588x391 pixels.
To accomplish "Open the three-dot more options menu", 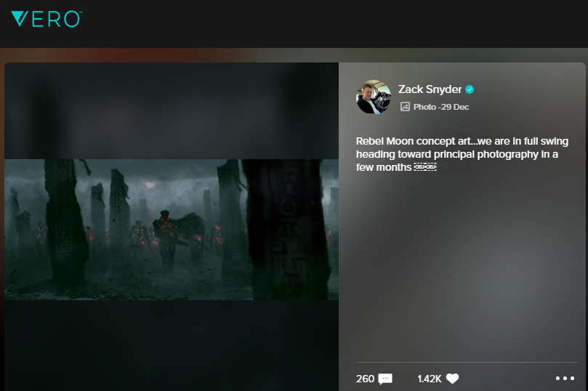I will coord(565,379).
